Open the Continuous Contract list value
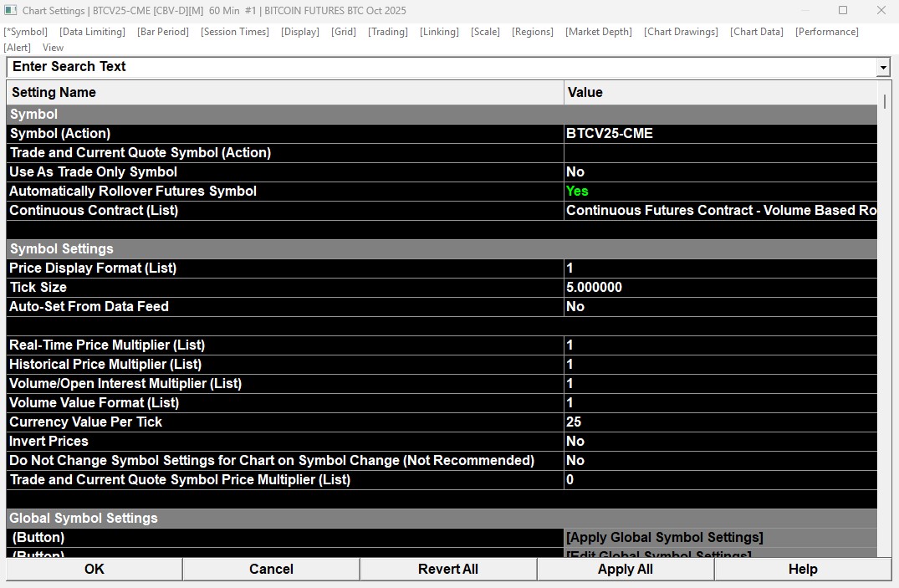This screenshot has height=588, width=899. (721, 211)
